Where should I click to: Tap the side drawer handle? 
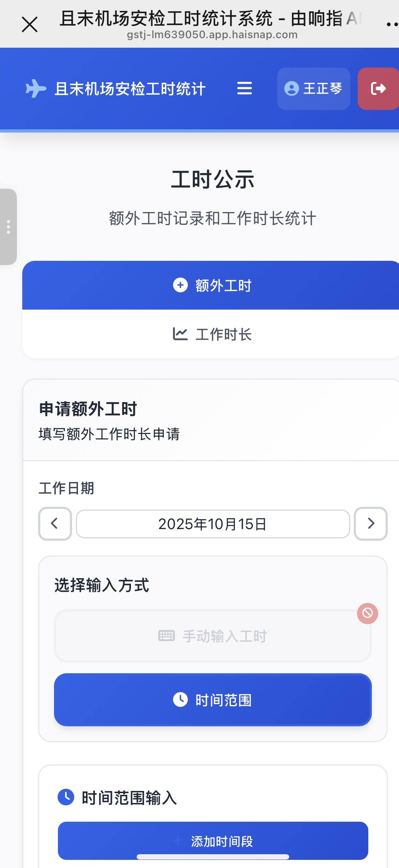[x=8, y=227]
